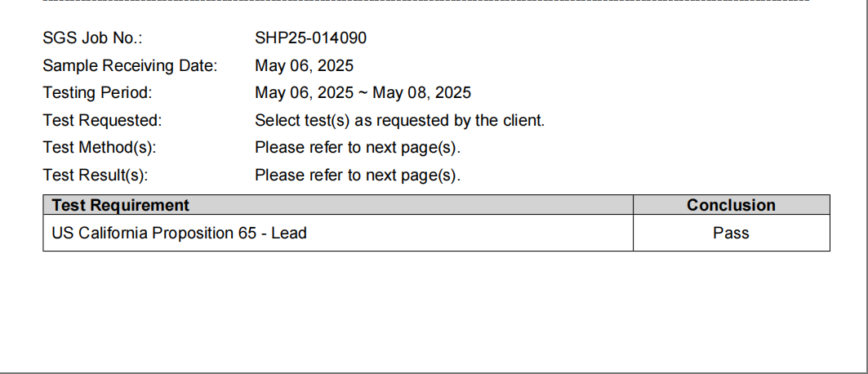Select the sample receiving date value
868x374 pixels.
(x=304, y=65)
